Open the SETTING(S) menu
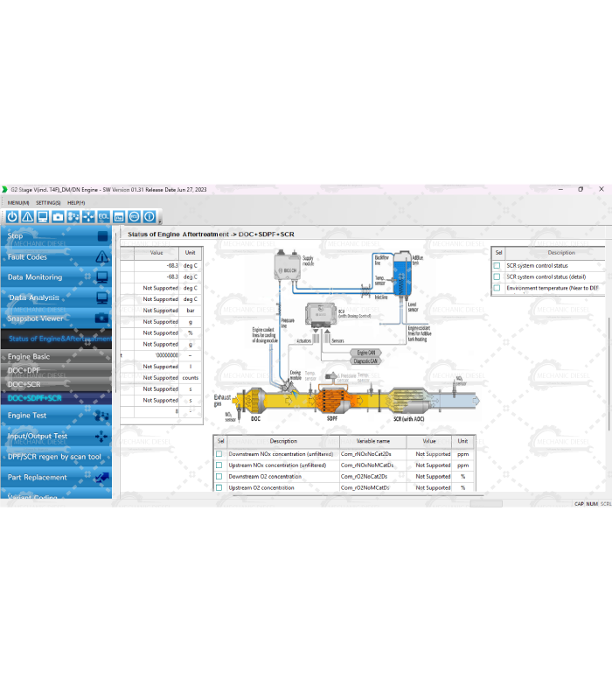Viewport: 612px width, 700px height. (x=48, y=202)
